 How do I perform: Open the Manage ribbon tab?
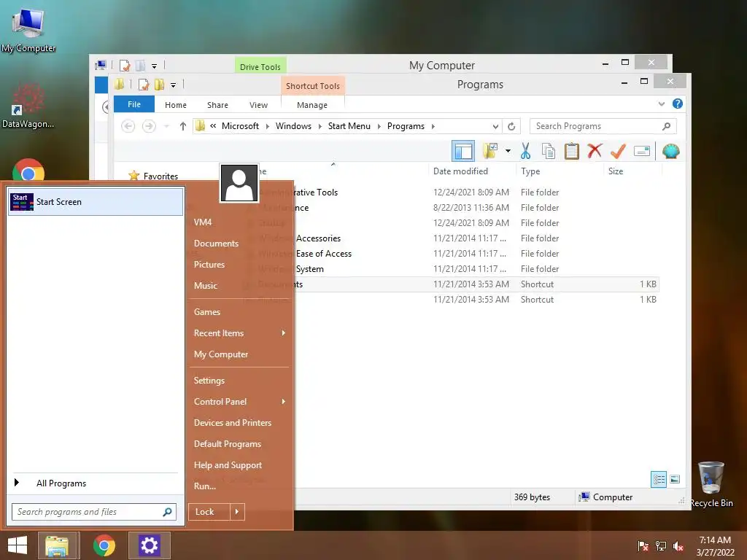(x=312, y=105)
